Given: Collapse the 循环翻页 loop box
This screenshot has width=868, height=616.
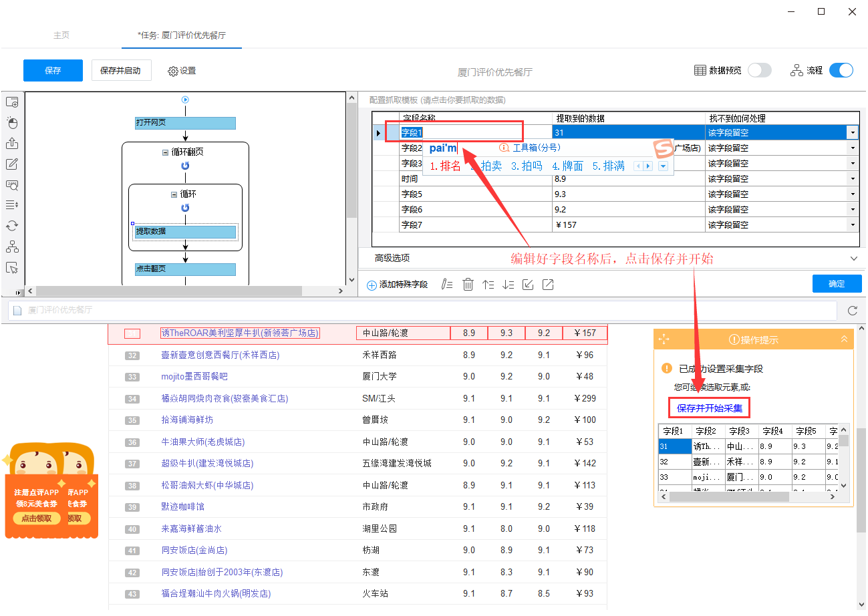Looking at the screenshot, I should coord(166,152).
